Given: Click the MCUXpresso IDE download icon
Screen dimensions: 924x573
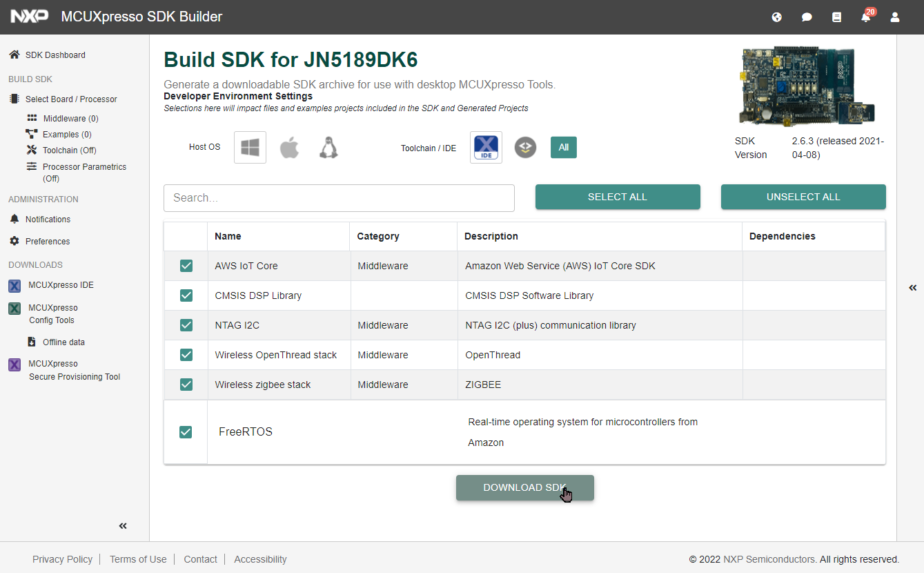Looking at the screenshot, I should (14, 286).
